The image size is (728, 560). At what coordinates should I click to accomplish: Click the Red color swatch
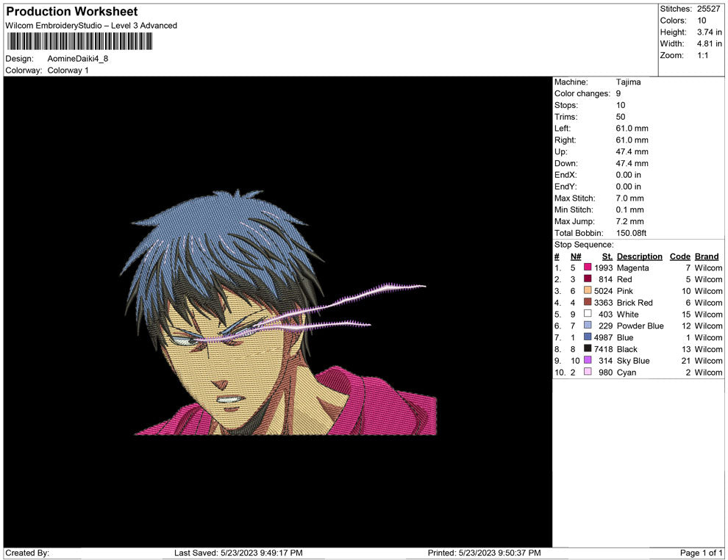click(588, 279)
